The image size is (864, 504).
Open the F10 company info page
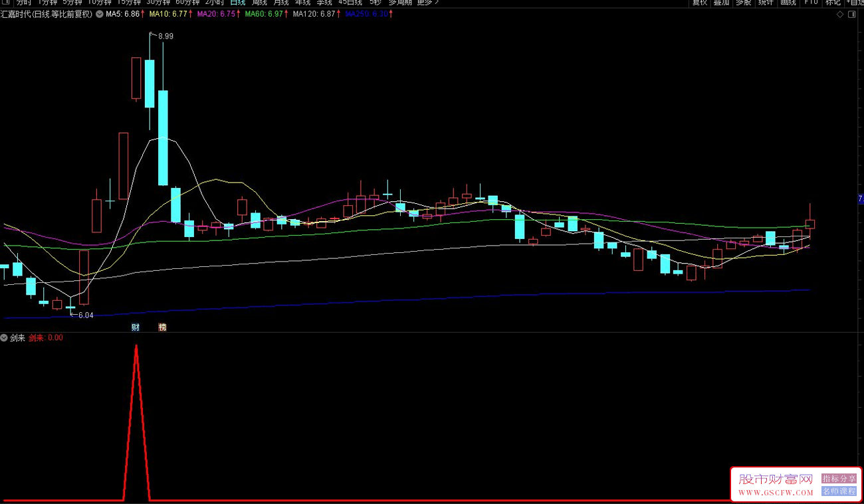(x=811, y=3)
